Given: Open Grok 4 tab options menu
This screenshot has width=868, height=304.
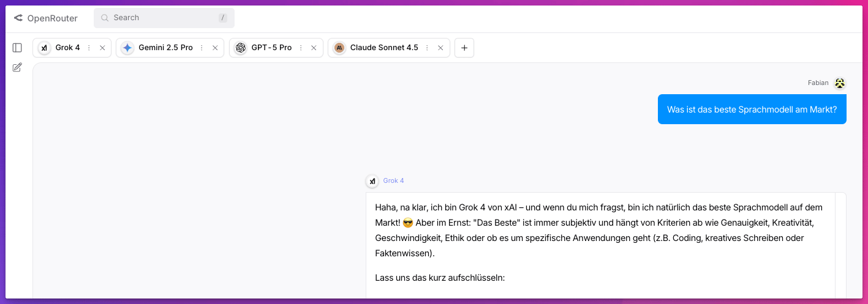Looking at the screenshot, I should pos(89,48).
